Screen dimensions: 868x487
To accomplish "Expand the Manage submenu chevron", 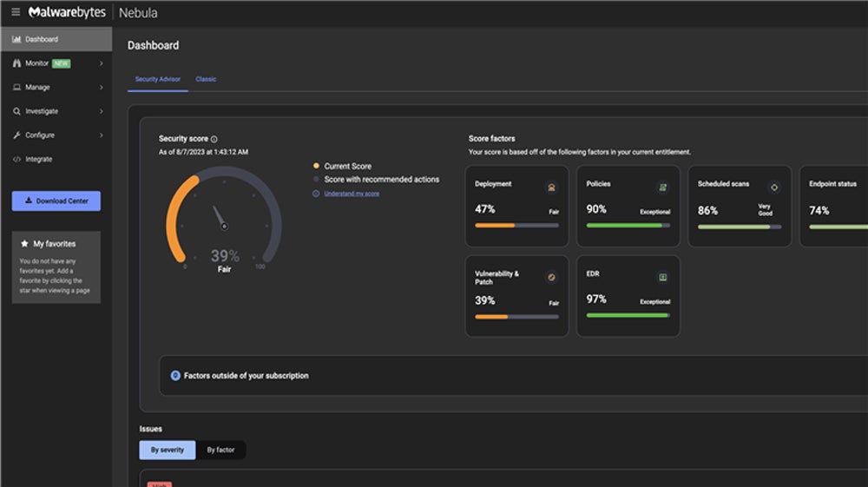I will [x=101, y=88].
